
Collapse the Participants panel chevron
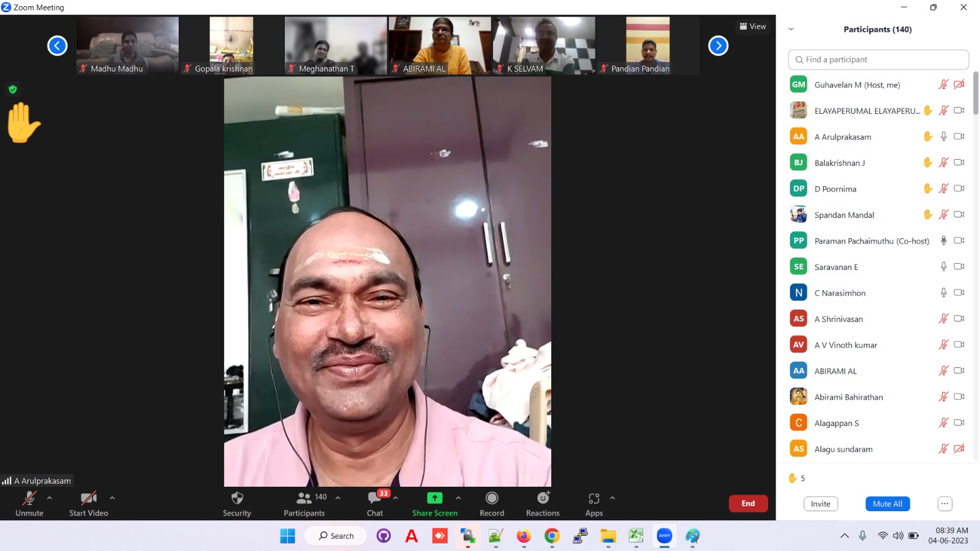791,29
